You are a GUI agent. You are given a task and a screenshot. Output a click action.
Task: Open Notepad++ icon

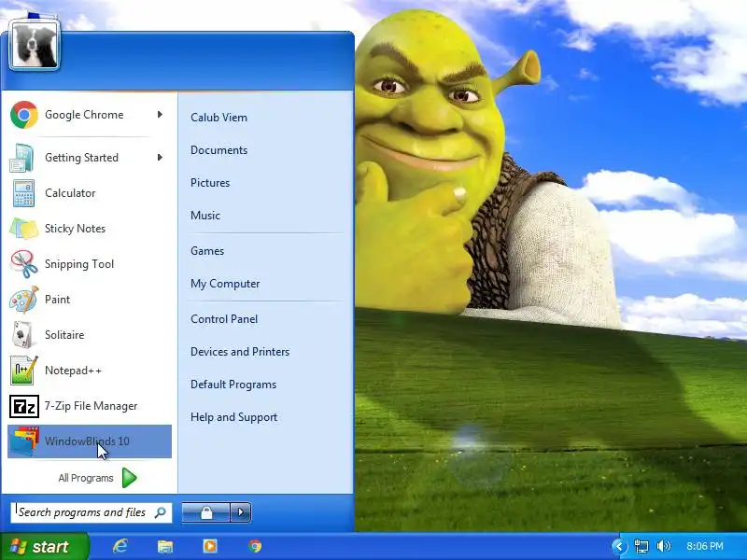click(x=24, y=370)
